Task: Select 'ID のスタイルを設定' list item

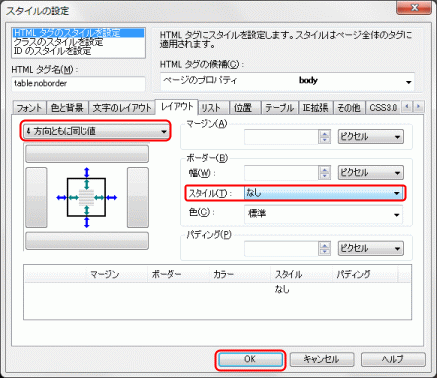Action: pos(78,51)
